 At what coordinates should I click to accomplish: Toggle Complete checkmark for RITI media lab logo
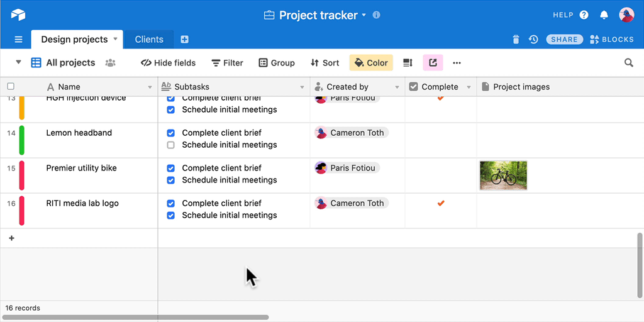440,203
